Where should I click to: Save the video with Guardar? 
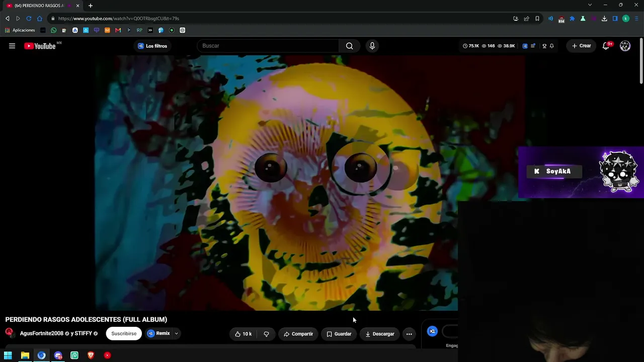coord(339,334)
